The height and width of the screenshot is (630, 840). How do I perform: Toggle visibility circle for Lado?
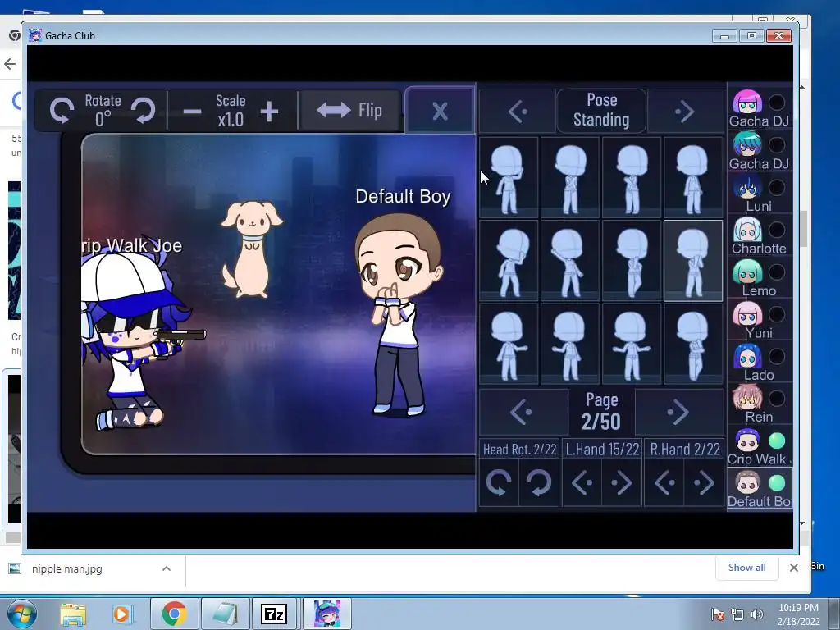pyautogui.click(x=777, y=357)
